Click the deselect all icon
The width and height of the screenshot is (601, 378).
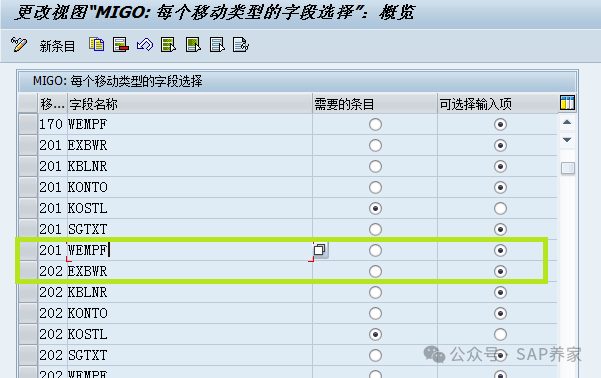[x=217, y=45]
